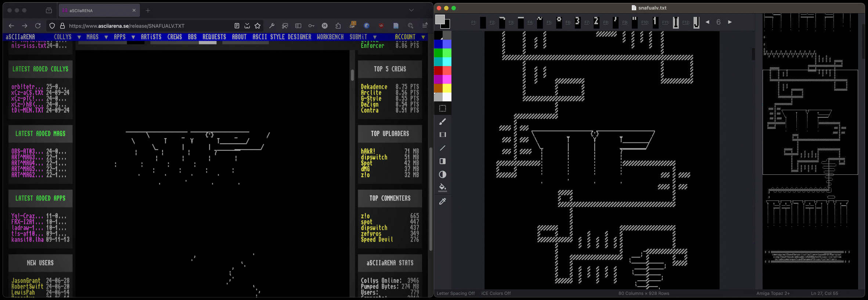Image resolution: width=868 pixels, height=300 pixels.
Task: Select the rectangular selection tool in Moebius
Action: point(443,108)
